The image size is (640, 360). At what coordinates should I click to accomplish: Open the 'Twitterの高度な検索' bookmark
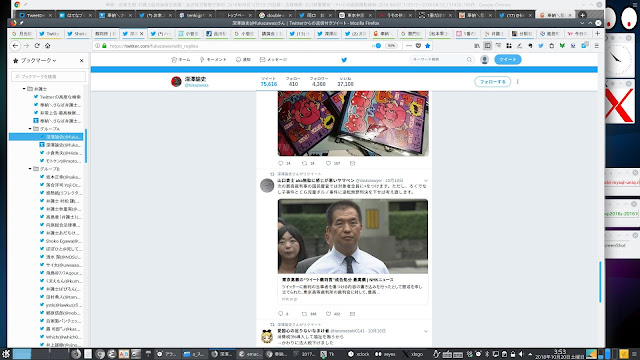[x=57, y=97]
